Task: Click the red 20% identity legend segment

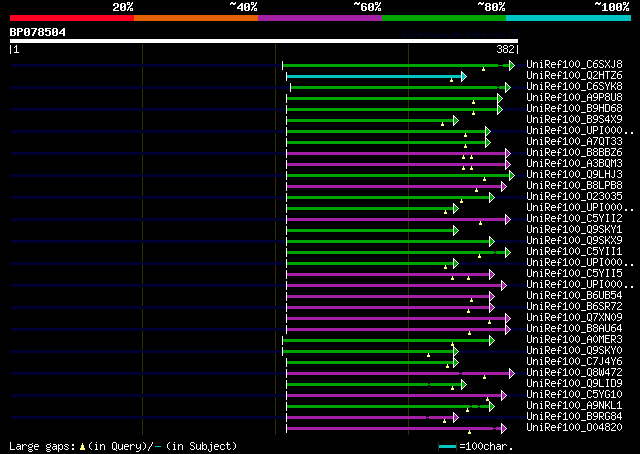Action: [x=72, y=18]
